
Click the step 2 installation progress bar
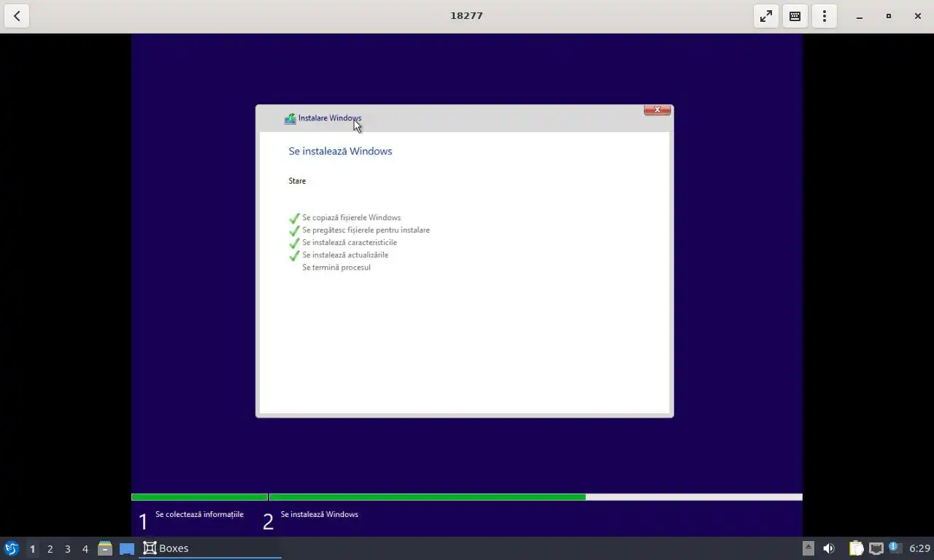[536, 497]
